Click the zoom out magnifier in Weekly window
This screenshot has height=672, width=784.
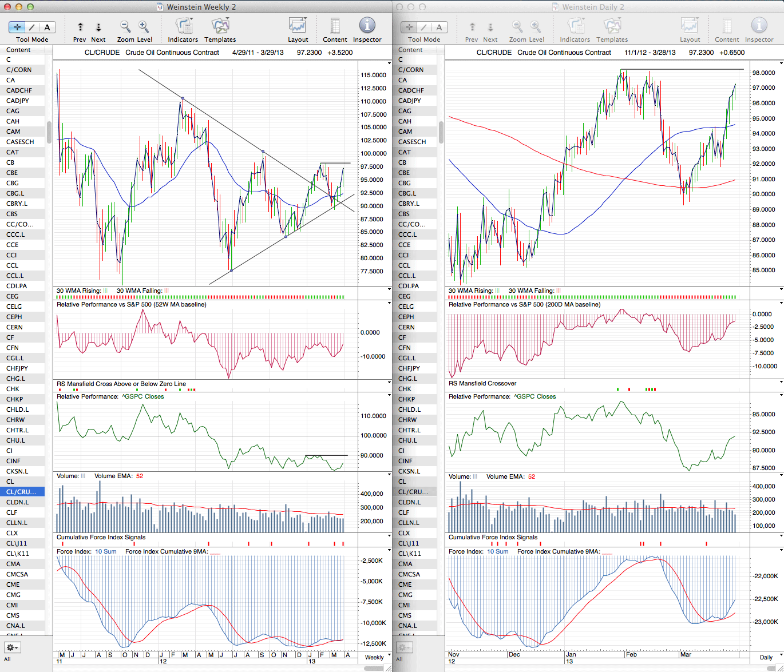pos(125,26)
